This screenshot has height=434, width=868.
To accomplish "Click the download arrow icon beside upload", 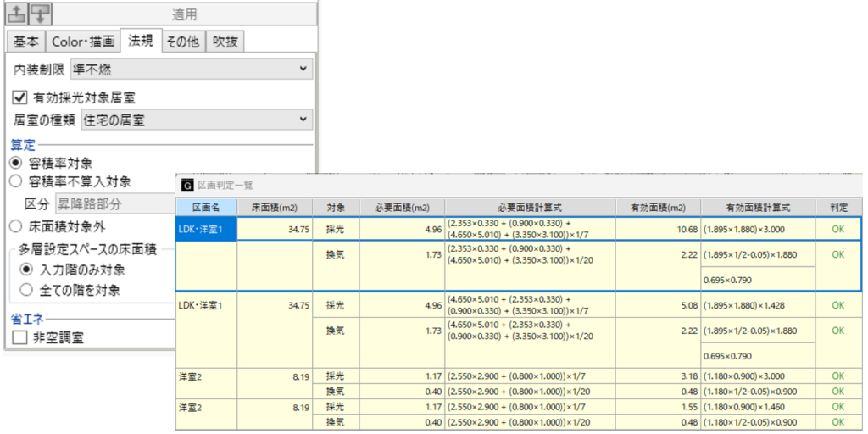I will point(41,14).
